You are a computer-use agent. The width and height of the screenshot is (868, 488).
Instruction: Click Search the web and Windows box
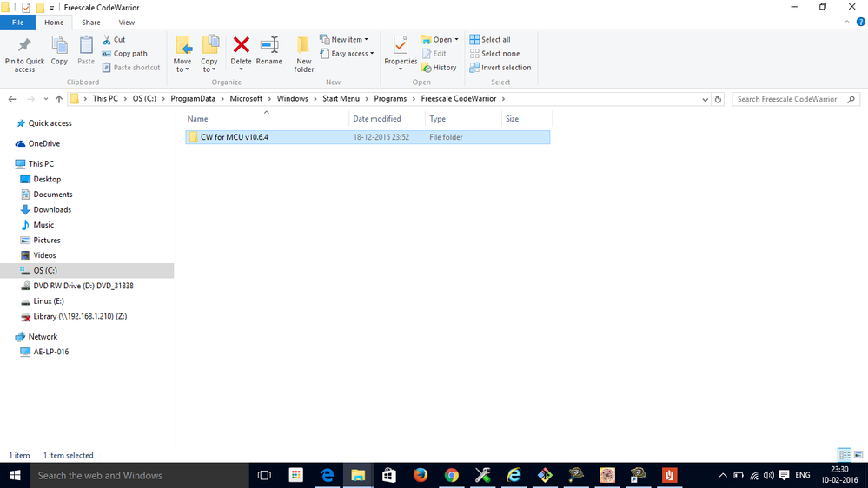[x=138, y=475]
